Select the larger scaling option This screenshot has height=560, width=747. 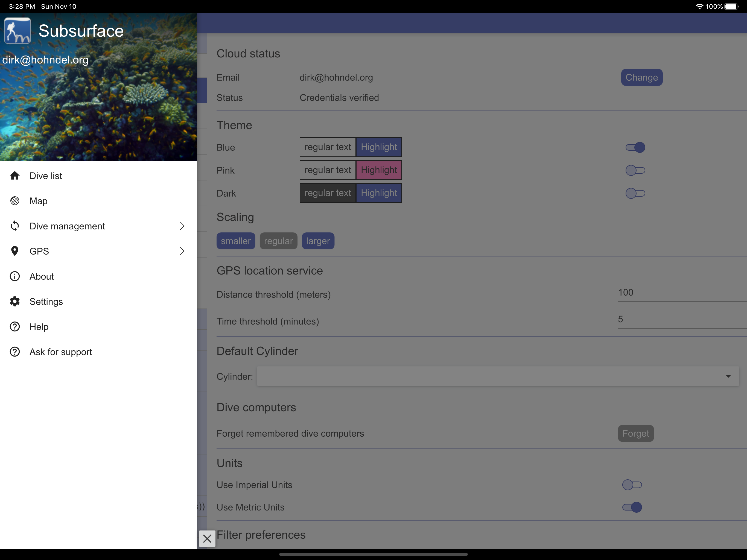(x=318, y=241)
